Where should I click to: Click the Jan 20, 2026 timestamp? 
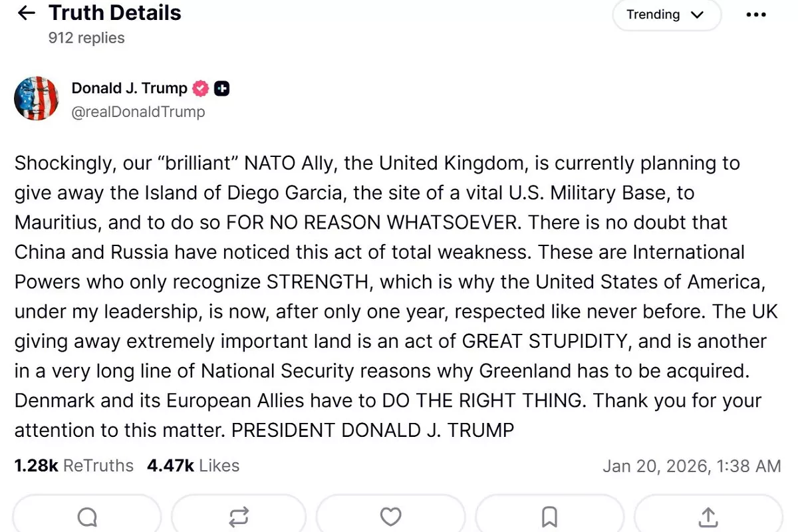tap(692, 466)
